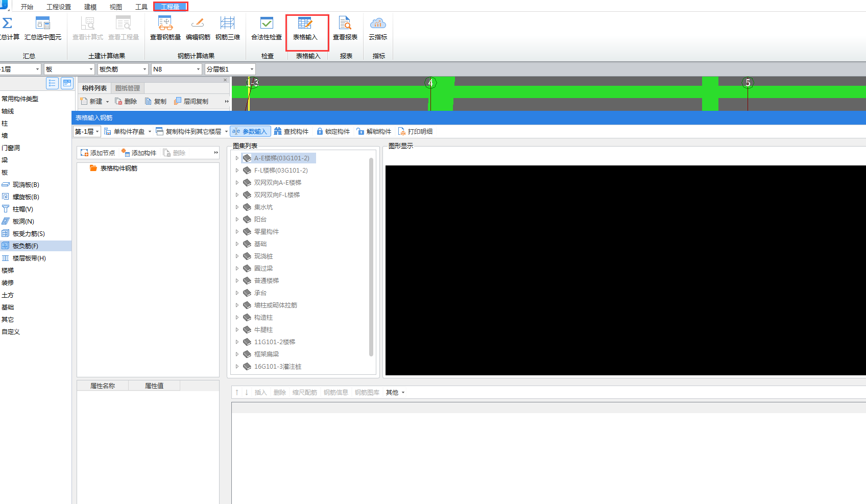Toggle 参数输入 mode
The width and height of the screenshot is (866, 504).
pyautogui.click(x=250, y=131)
